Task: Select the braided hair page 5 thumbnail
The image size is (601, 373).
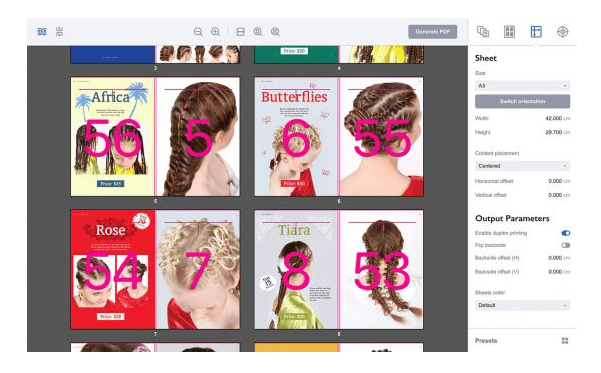Action: (x=198, y=137)
